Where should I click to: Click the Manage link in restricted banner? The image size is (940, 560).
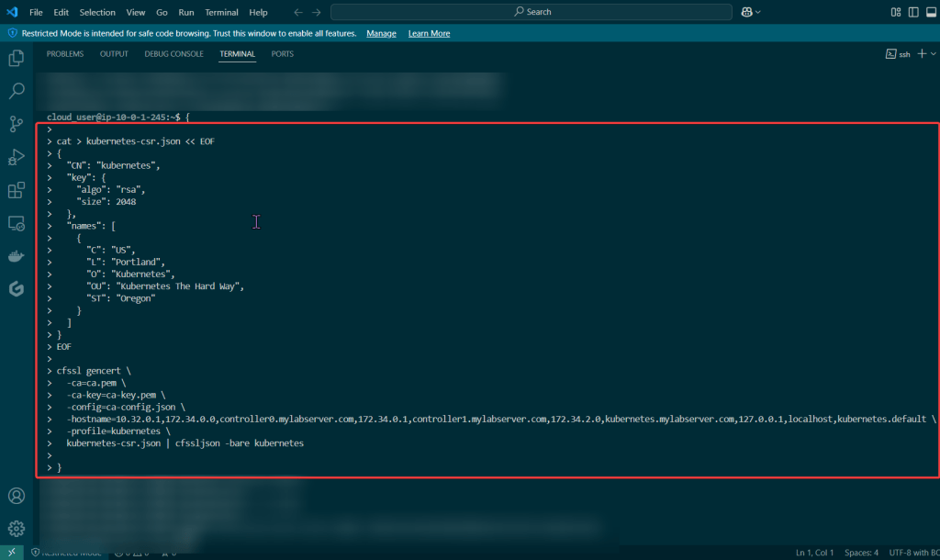381,33
